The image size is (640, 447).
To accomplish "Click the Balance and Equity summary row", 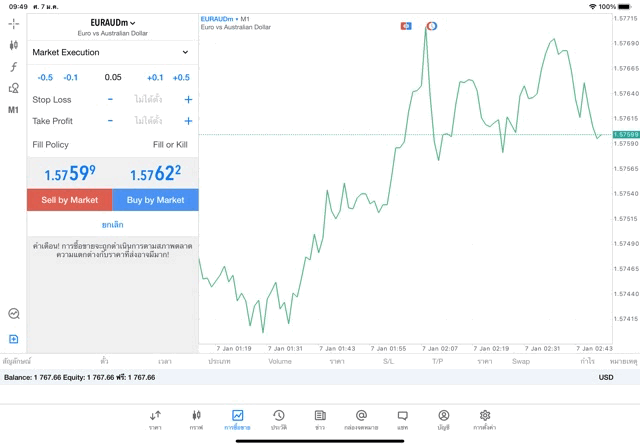I will point(320,377).
